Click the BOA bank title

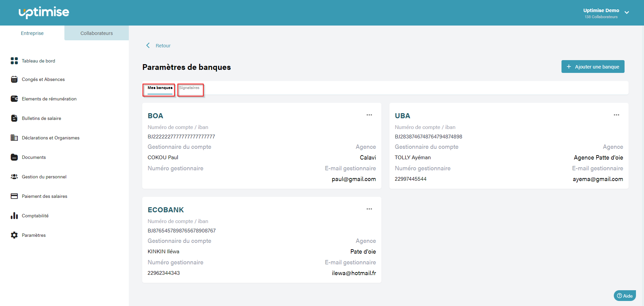(155, 116)
